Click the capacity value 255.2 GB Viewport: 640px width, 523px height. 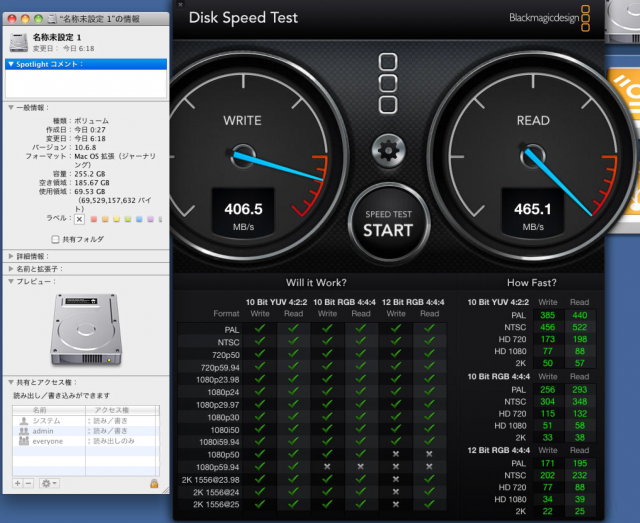point(90,174)
